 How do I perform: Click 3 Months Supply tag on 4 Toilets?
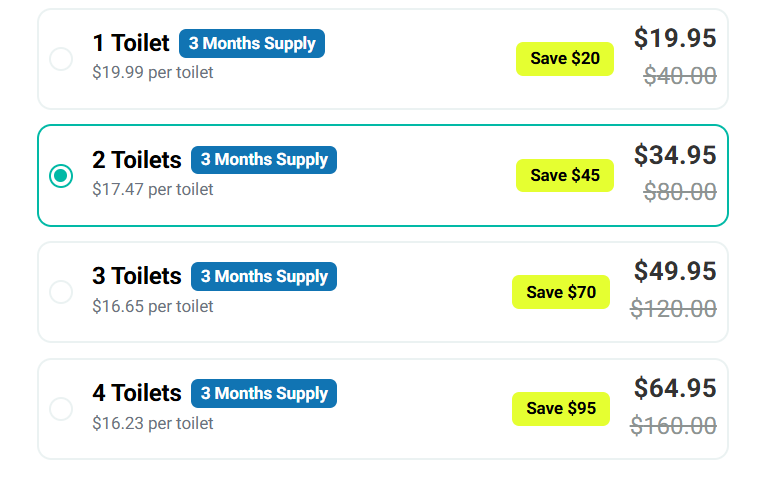264,394
